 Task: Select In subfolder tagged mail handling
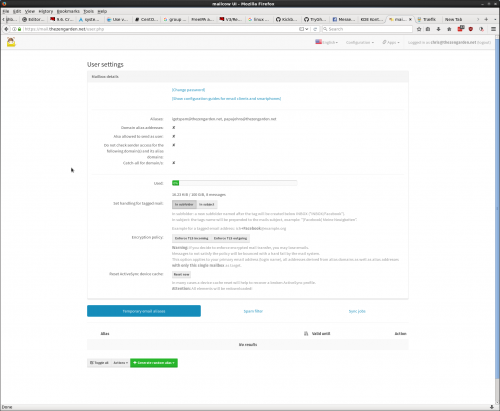184,204
